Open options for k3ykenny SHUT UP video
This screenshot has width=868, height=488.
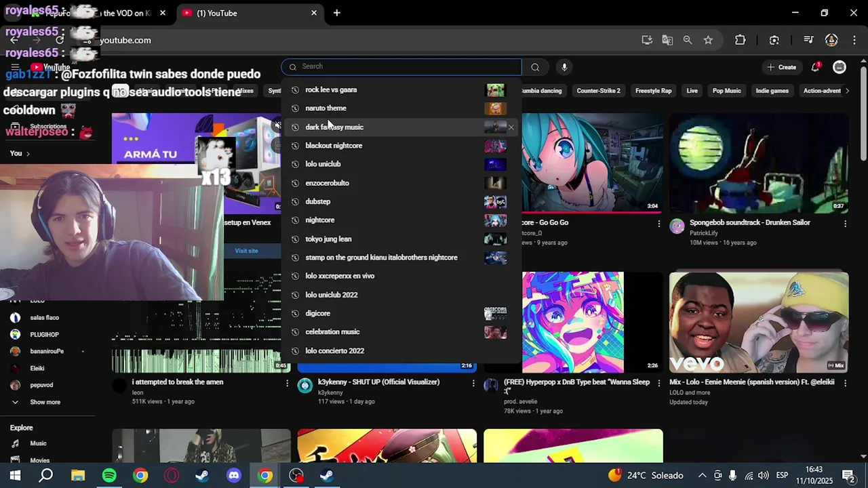point(473,383)
